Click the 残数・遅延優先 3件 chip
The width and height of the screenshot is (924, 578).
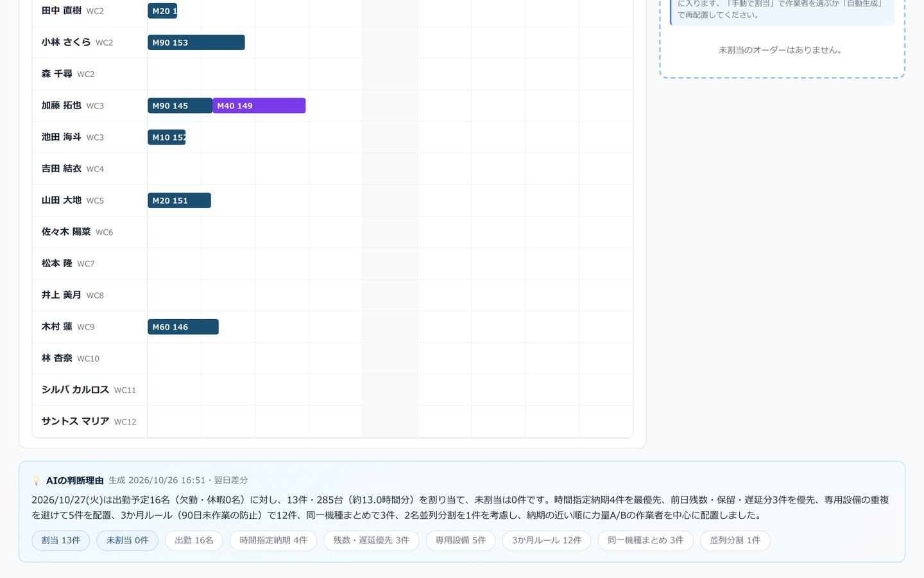371,541
